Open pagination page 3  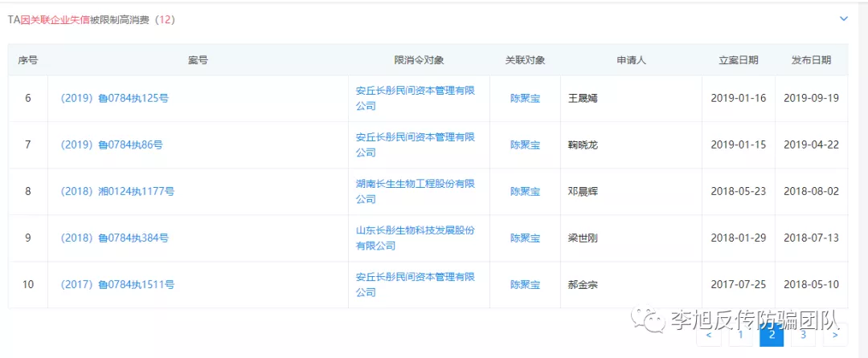tap(803, 334)
